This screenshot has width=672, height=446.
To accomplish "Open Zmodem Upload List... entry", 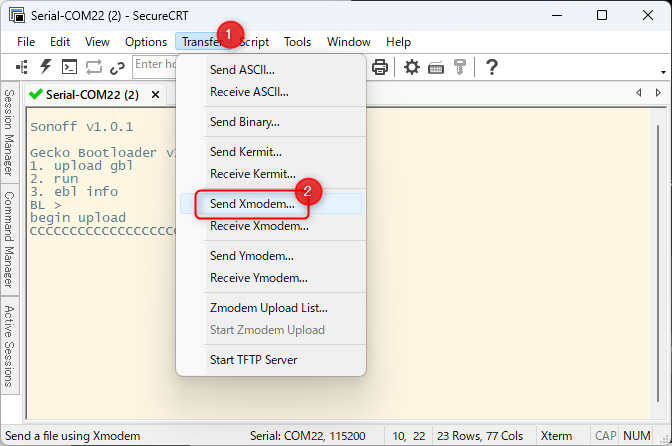I will click(x=271, y=308).
